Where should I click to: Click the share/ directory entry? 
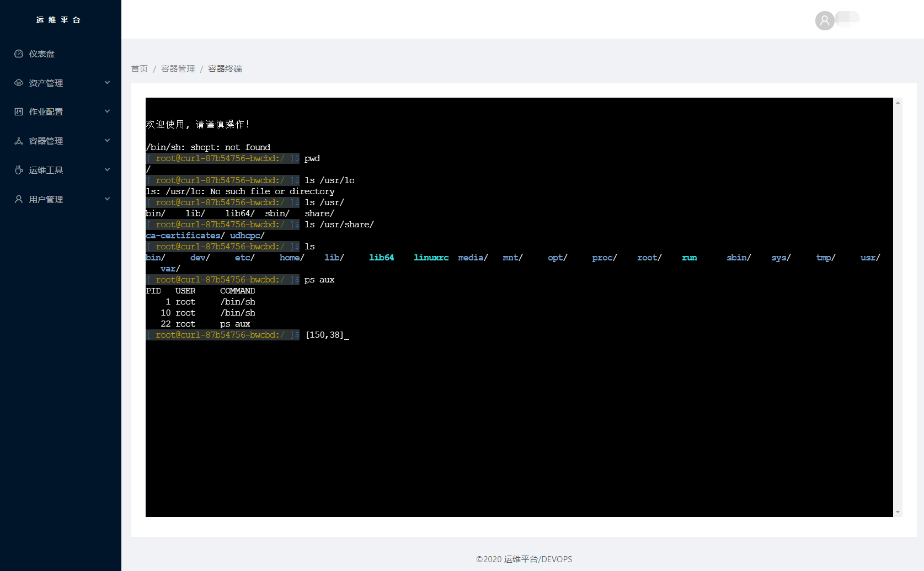[x=319, y=214]
